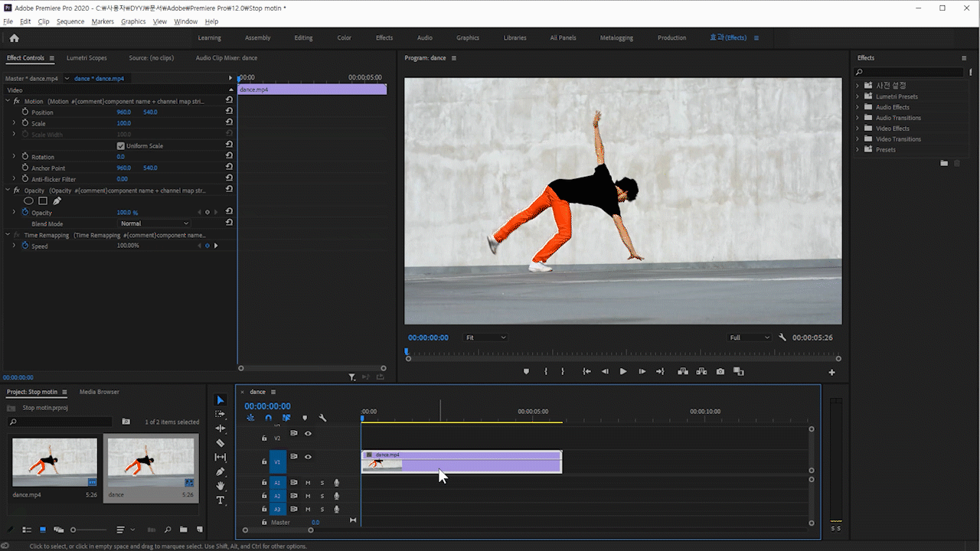Viewport: 980px width, 551px height.
Task: Create an ellipse mask under Opacity
Action: click(28, 201)
